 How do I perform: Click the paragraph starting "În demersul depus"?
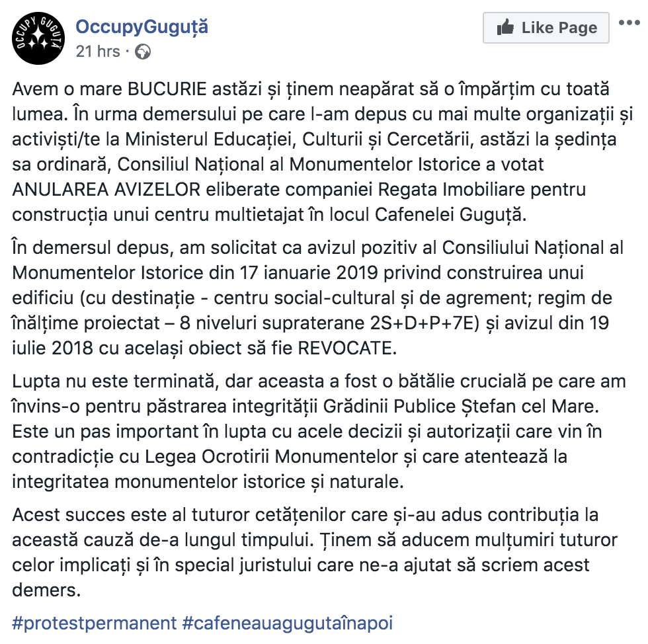tap(311, 298)
